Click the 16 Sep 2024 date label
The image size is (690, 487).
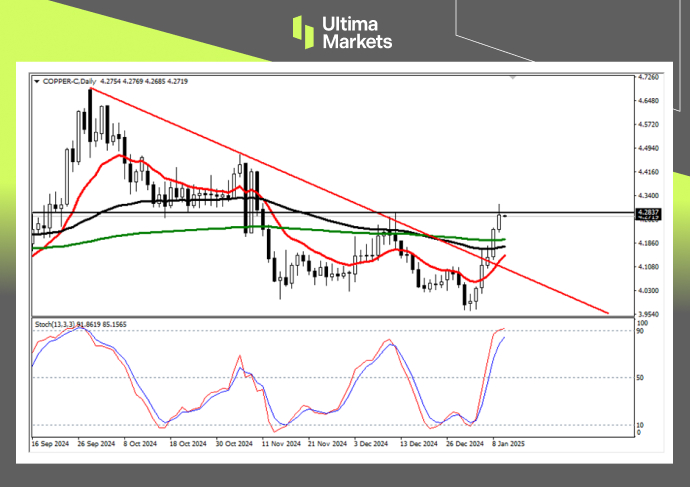coord(51,441)
